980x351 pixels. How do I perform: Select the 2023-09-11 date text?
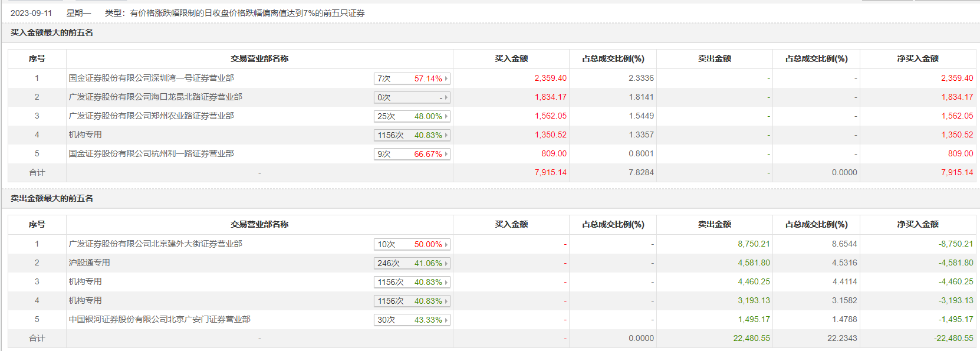pos(31,13)
